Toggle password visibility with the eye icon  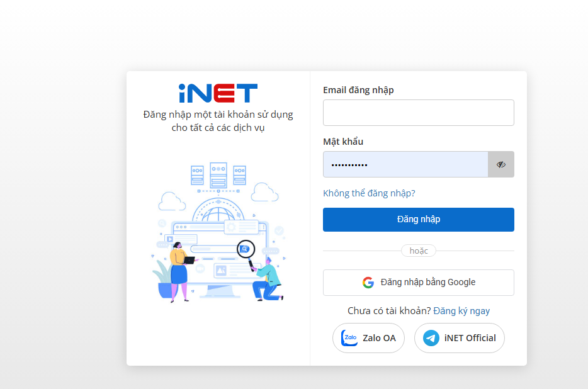point(501,164)
